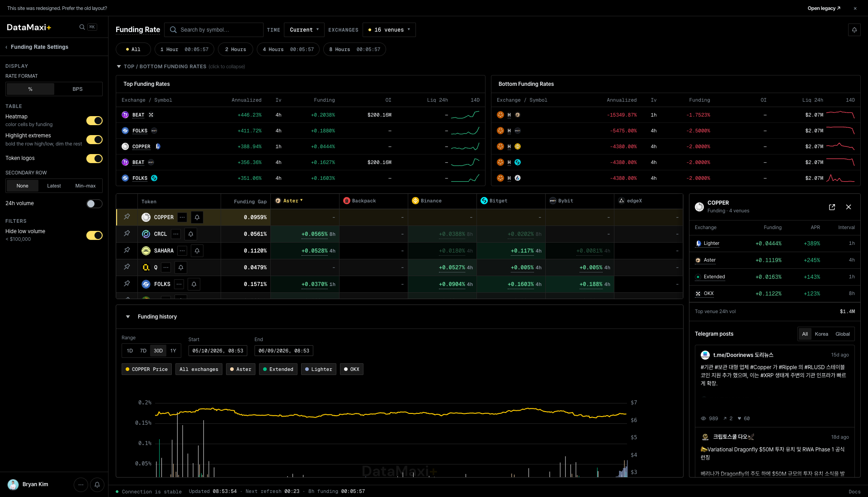The height and width of the screenshot is (497, 868).
Task: Select the % rate format
Action: (30, 89)
